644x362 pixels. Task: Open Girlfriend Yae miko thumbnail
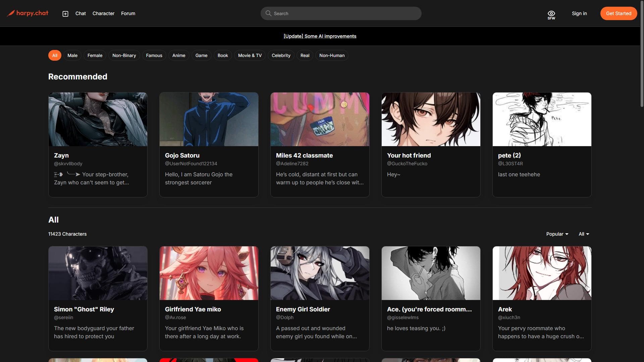pos(209,273)
